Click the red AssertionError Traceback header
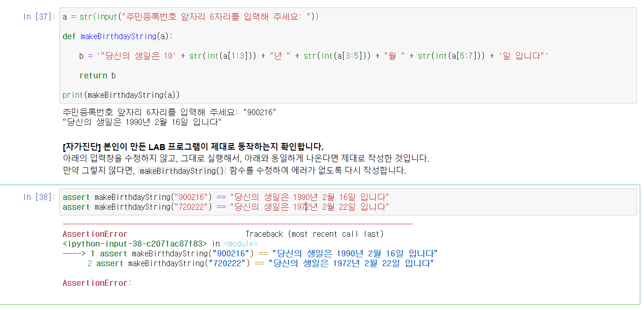This screenshot has height=310, width=644. 95,234
